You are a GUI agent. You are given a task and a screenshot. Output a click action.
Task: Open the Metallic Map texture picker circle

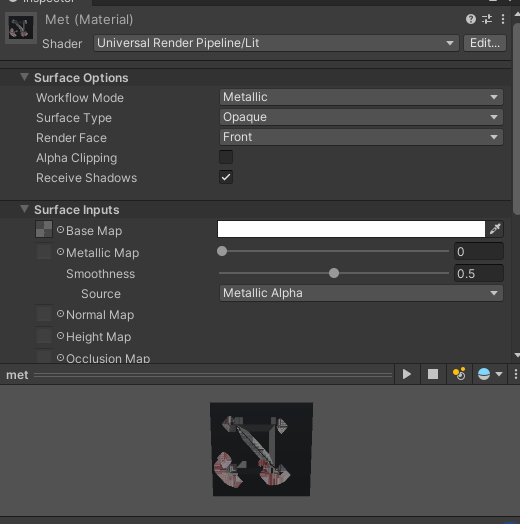pos(60,252)
